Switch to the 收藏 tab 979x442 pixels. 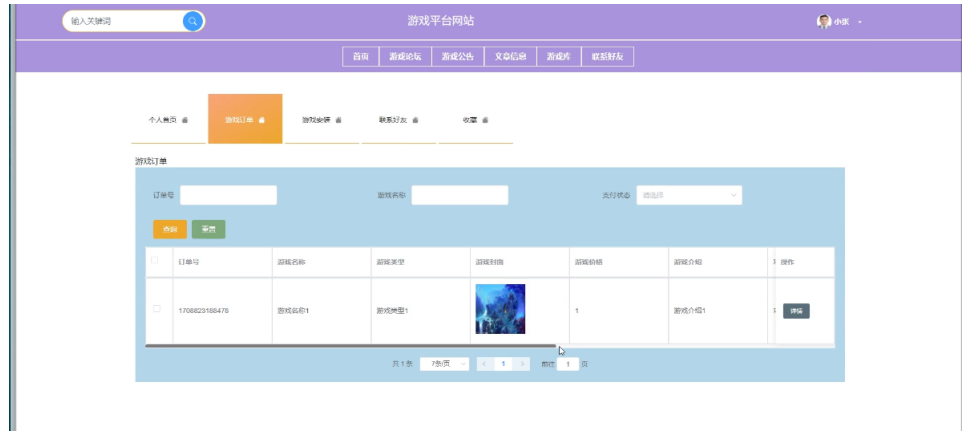475,119
